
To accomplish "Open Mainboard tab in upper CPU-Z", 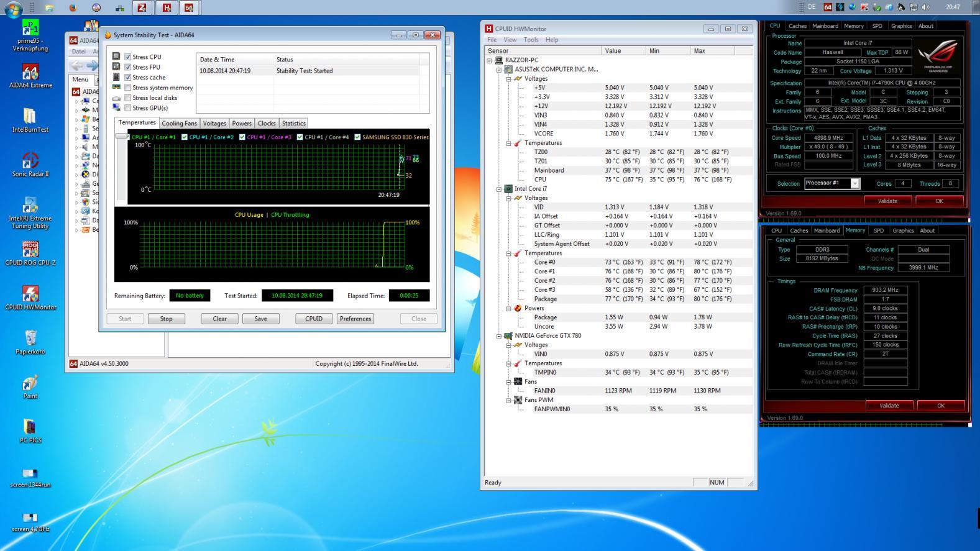I will tap(825, 26).
